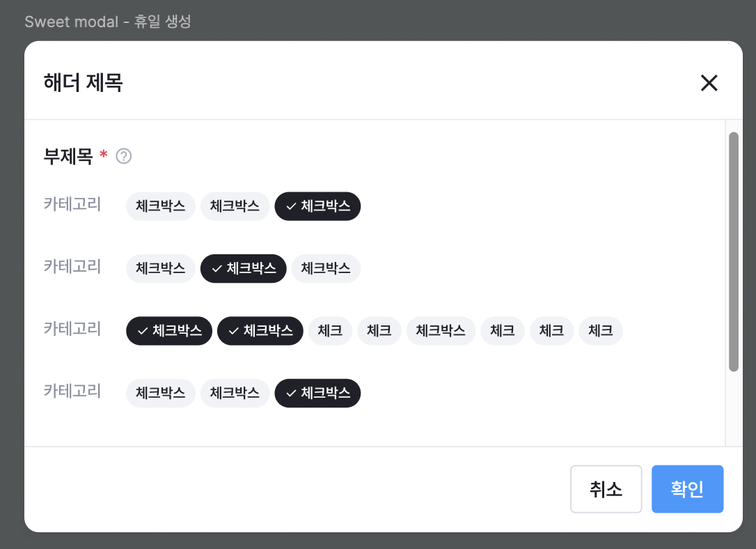Select the last 체크박스 chip in second row

click(x=326, y=268)
